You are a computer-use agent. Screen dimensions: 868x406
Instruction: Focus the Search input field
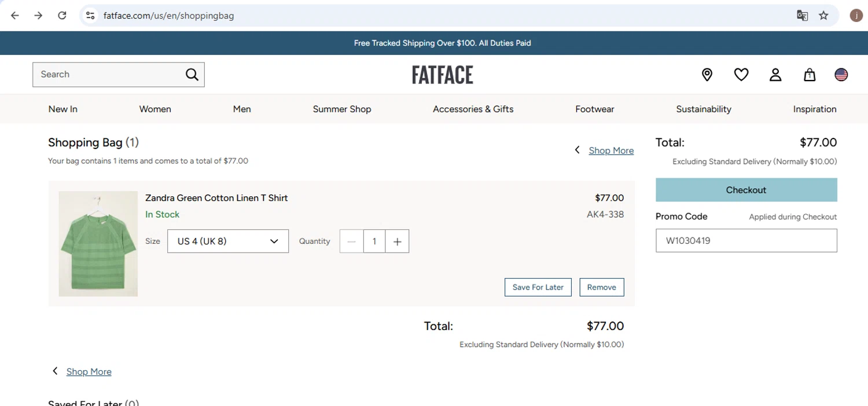point(110,75)
